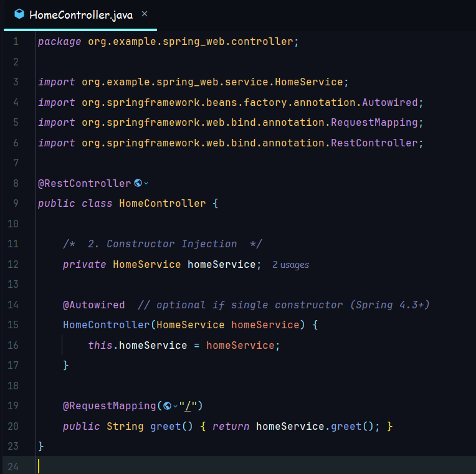
Task: Open the globe icon inside @RequestMapping
Action: click(x=167, y=405)
